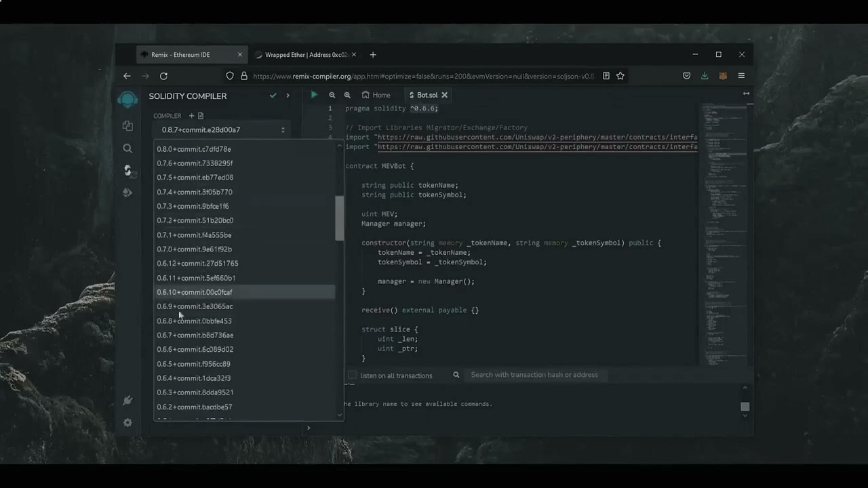Open the Firefox hamburger application menu

(741, 76)
